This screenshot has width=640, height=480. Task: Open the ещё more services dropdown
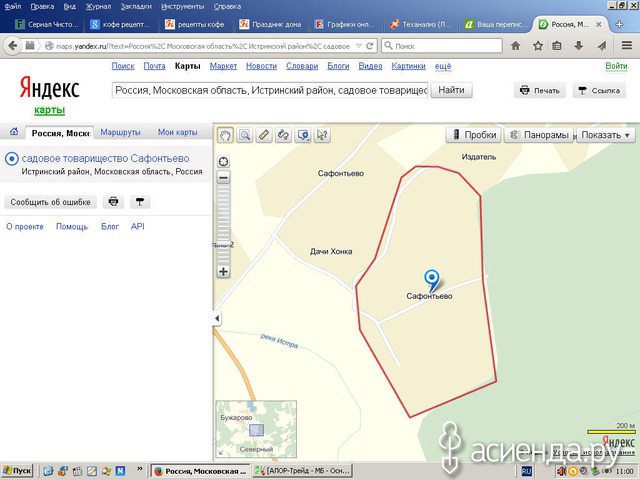click(443, 66)
